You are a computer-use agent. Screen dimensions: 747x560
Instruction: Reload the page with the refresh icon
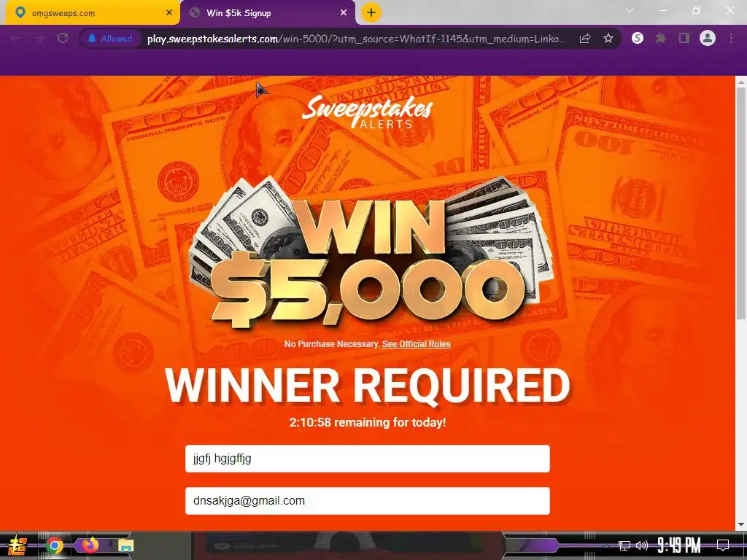tap(63, 39)
